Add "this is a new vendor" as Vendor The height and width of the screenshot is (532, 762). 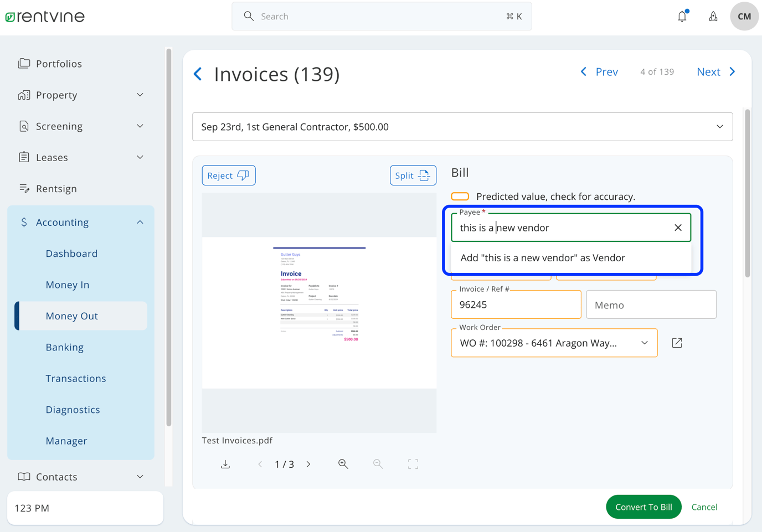(543, 258)
